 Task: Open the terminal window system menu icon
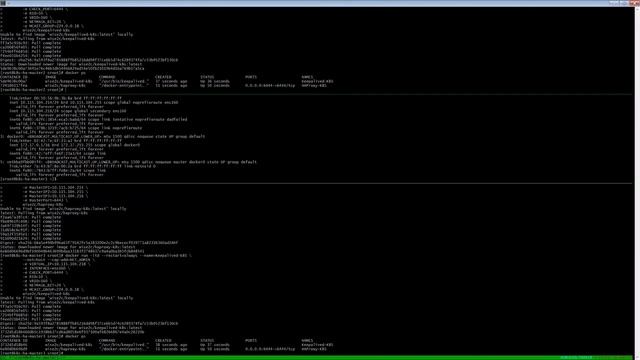pyautogui.click(x=3, y=3)
